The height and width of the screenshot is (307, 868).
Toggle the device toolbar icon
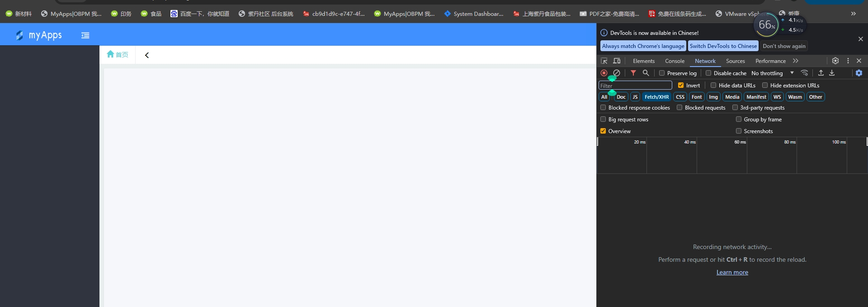click(617, 61)
